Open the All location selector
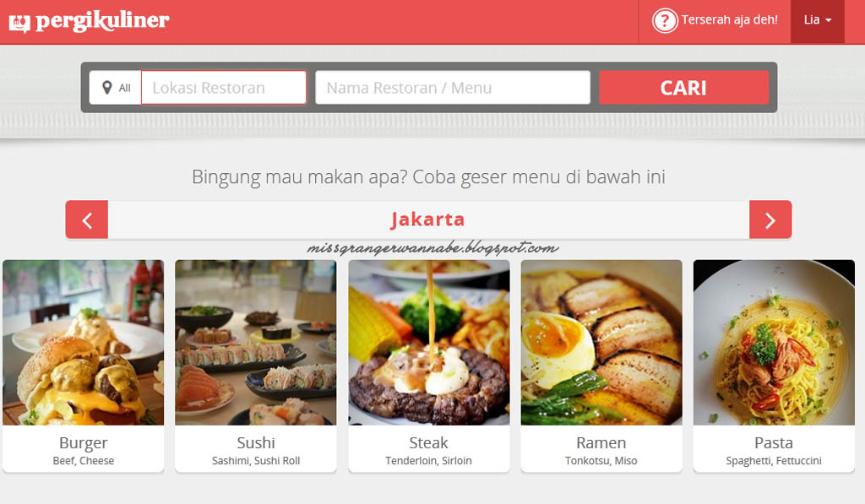The image size is (865, 504). pyautogui.click(x=116, y=88)
